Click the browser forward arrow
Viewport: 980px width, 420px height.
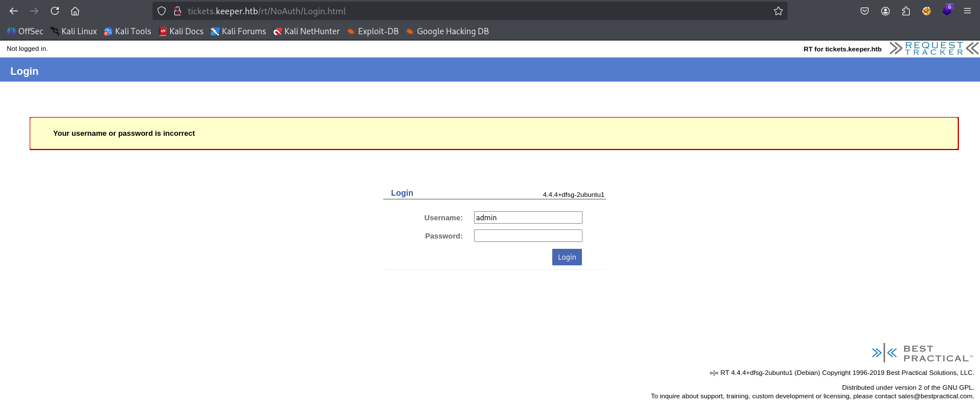coord(34,11)
